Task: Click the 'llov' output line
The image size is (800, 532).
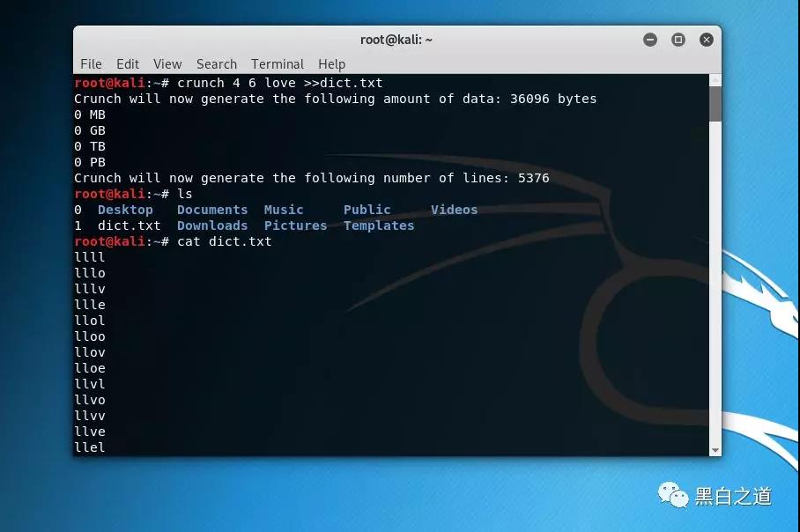Action: tap(90, 352)
